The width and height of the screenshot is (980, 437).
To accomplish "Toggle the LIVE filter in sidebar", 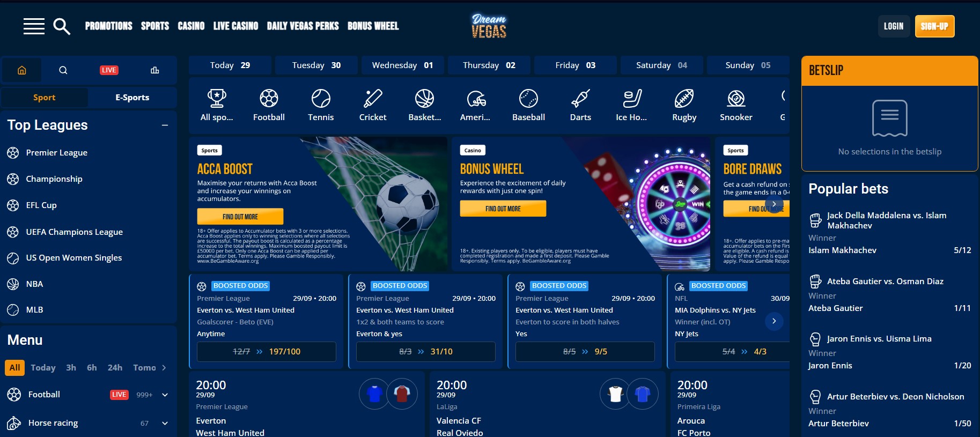I will click(109, 70).
